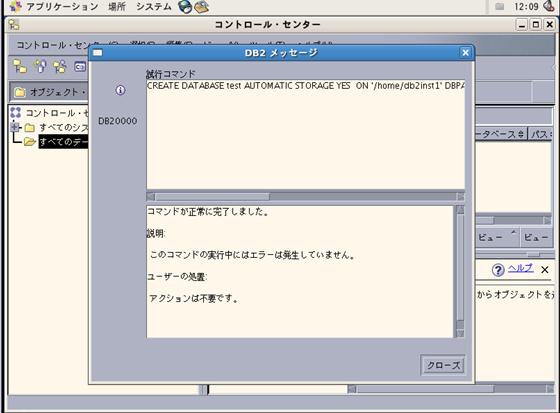560x413 pixels.
Task: Open the アプリケーション menu in top panel
Action: [x=62, y=6]
